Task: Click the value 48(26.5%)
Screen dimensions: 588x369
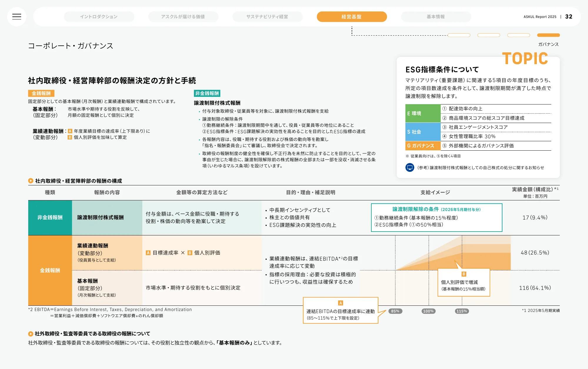Action: pos(535,253)
